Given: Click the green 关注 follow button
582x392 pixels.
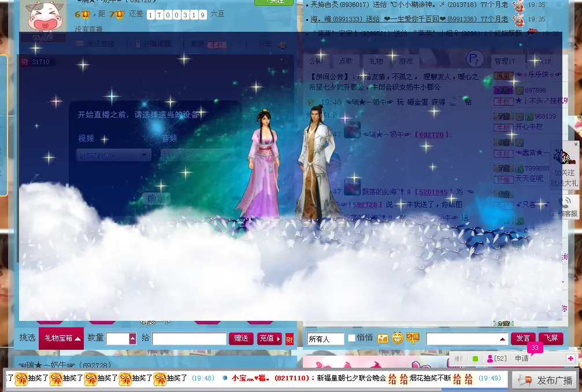Looking at the screenshot, I should [274, 2].
